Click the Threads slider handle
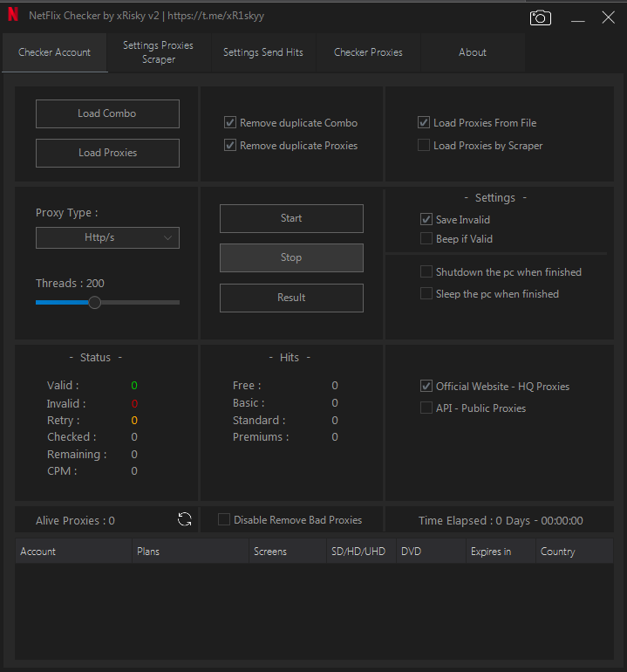 point(95,303)
